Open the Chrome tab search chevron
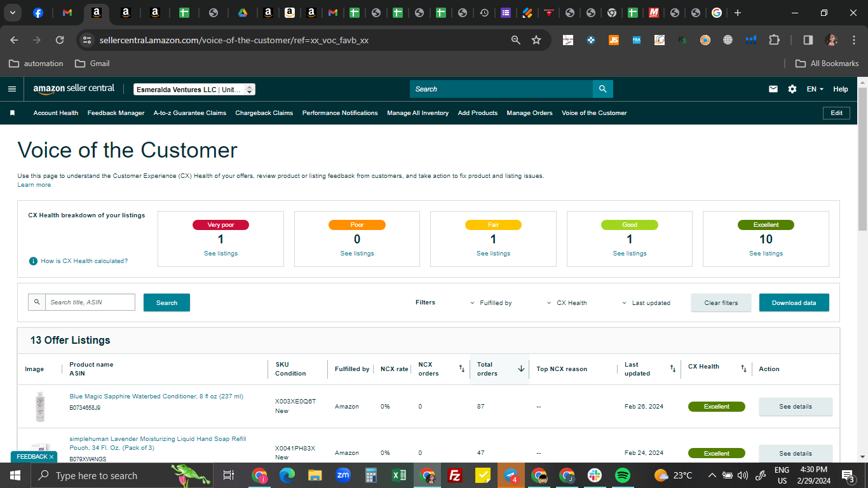The width and height of the screenshot is (868, 488). coord(13,13)
